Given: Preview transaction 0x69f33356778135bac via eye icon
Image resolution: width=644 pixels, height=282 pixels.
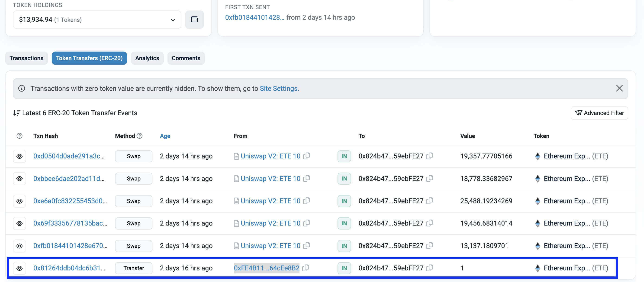Looking at the screenshot, I should (x=19, y=223).
